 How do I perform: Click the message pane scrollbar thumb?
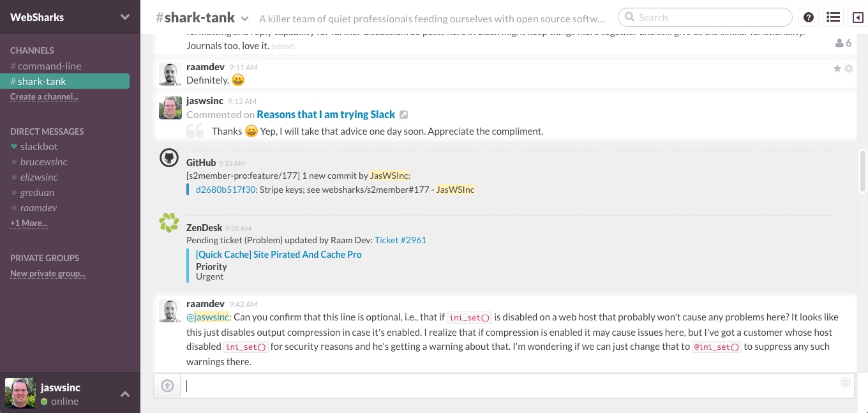(863, 171)
